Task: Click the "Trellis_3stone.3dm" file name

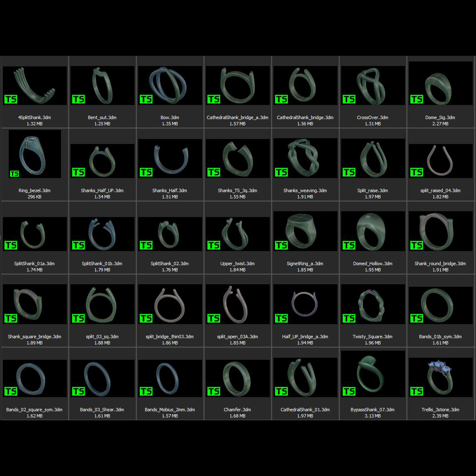Action: pos(440,410)
